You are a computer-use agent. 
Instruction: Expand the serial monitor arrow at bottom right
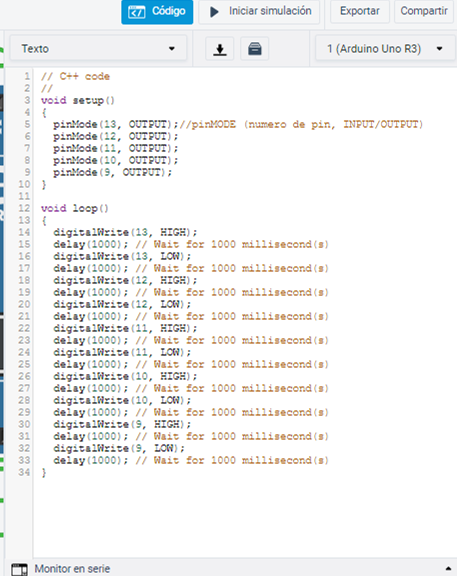[x=448, y=569]
